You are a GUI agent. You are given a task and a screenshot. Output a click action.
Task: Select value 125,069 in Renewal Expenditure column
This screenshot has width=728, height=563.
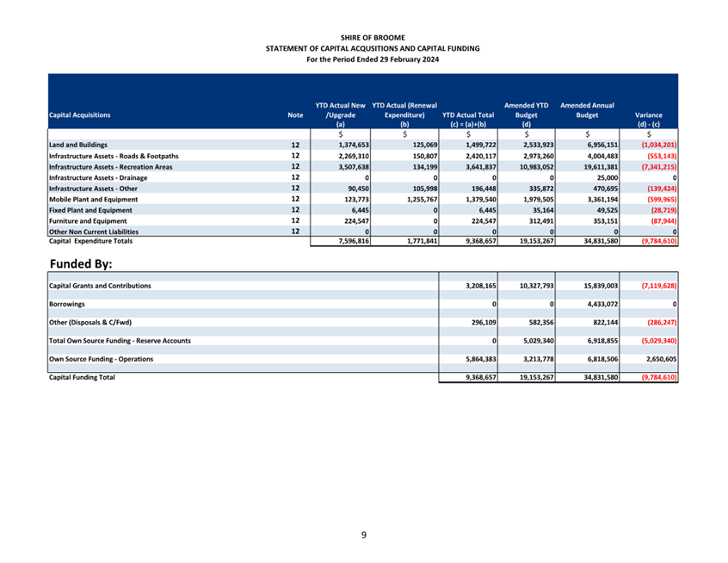coord(425,145)
